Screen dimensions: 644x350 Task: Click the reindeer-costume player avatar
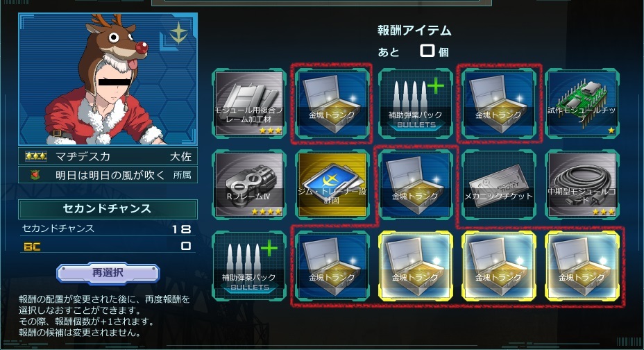(108, 79)
